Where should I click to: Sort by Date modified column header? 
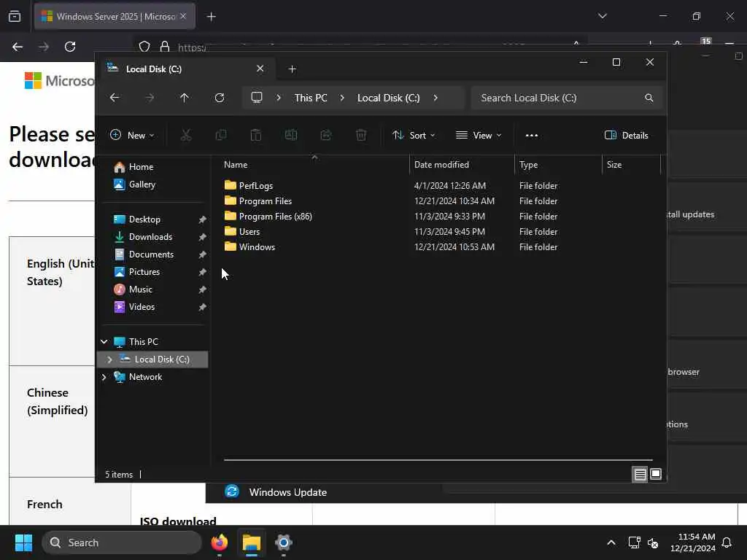pyautogui.click(x=461, y=164)
